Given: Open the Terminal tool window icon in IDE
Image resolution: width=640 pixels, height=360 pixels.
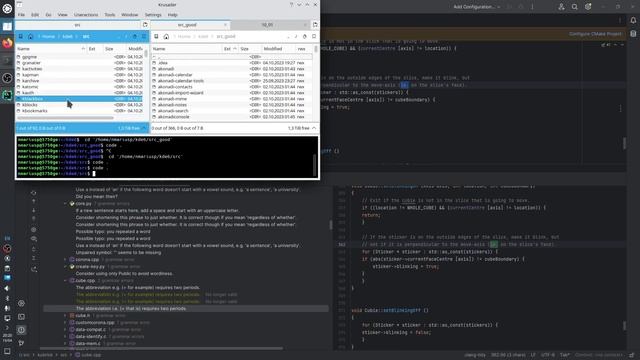Looking at the screenshot, I should click(21, 317).
